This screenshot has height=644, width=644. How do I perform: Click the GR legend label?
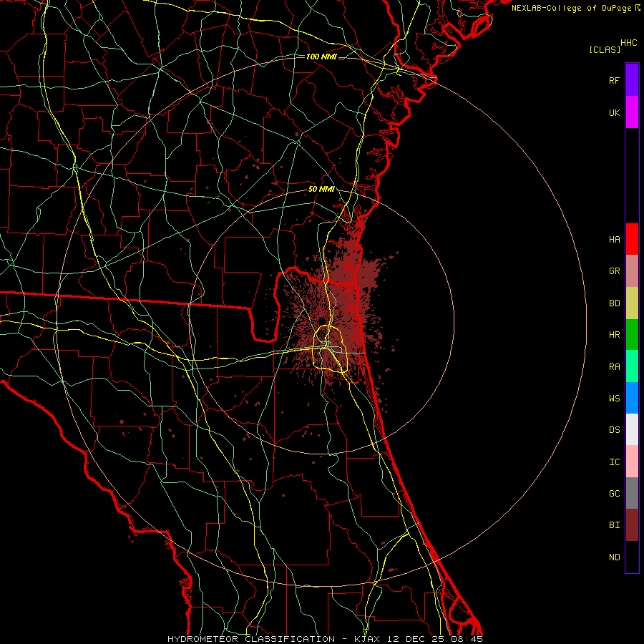tap(614, 271)
